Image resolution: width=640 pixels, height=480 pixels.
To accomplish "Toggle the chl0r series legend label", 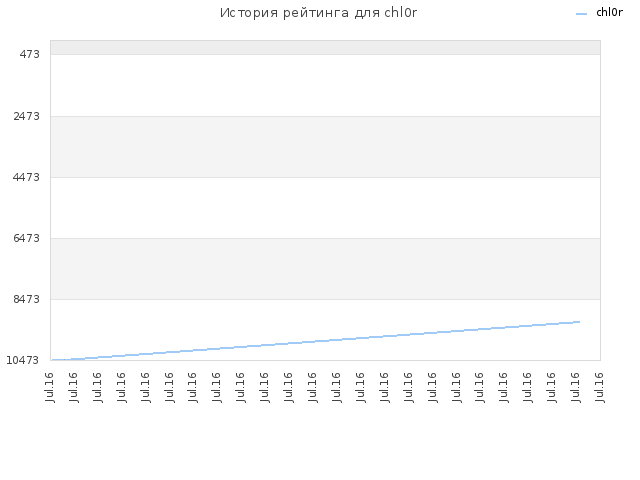I will (x=609, y=13).
